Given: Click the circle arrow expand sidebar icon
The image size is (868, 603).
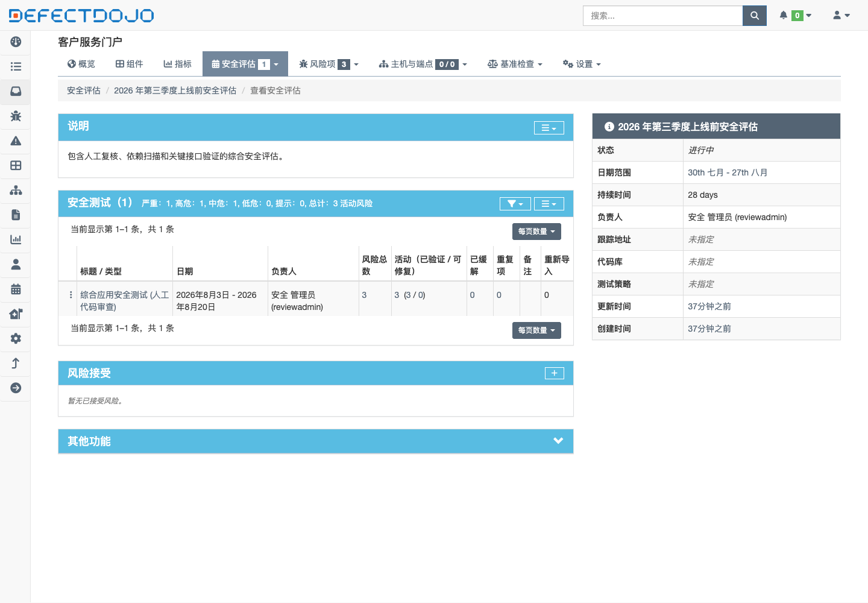Looking at the screenshot, I should pyautogui.click(x=16, y=388).
